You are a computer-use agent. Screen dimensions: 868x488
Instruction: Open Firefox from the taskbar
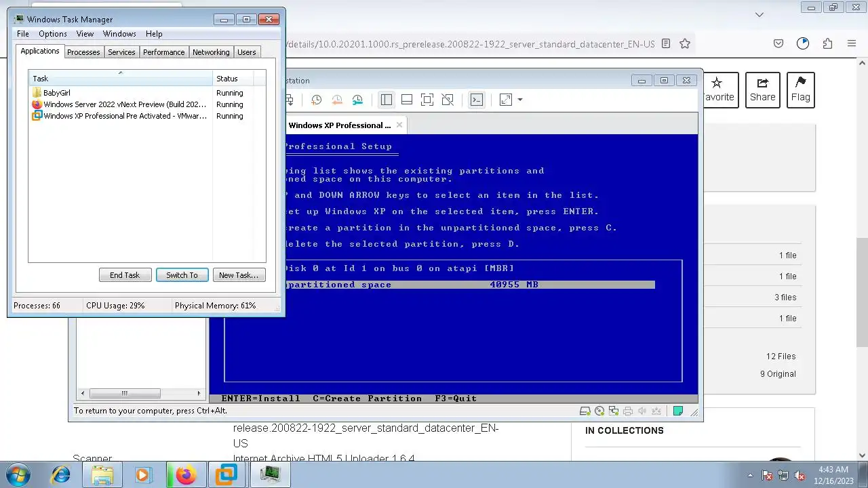185,474
